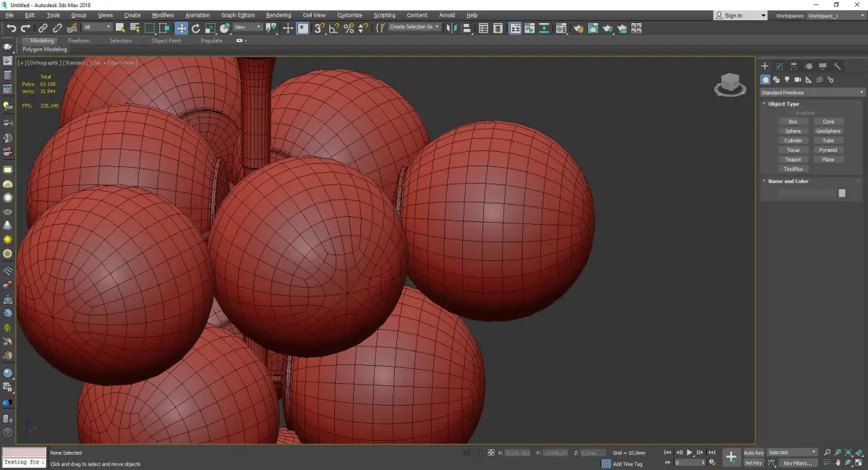Open Selected key mode dropdown

click(792, 453)
